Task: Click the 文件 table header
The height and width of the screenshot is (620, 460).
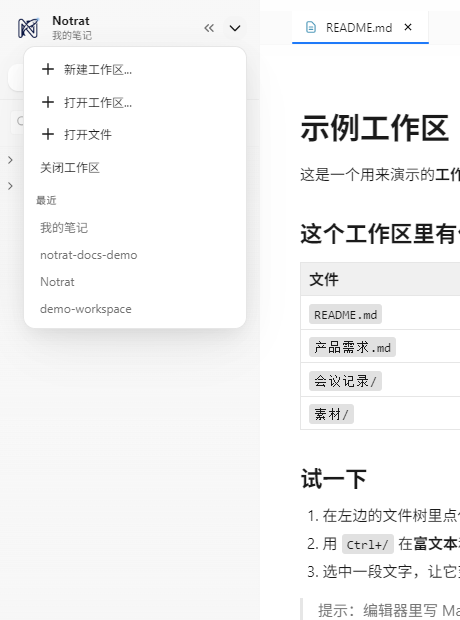Action: tap(324, 280)
